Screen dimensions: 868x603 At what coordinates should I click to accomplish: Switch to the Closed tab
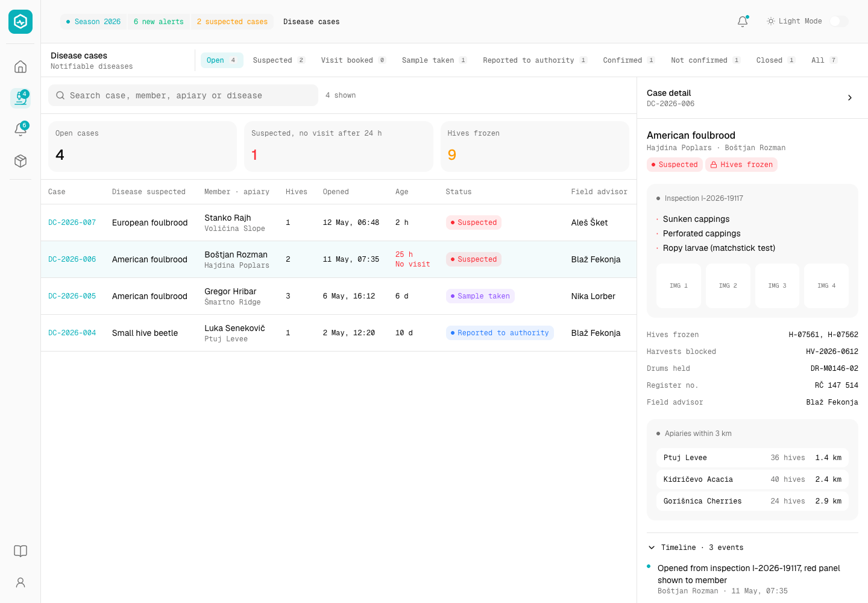coord(776,60)
